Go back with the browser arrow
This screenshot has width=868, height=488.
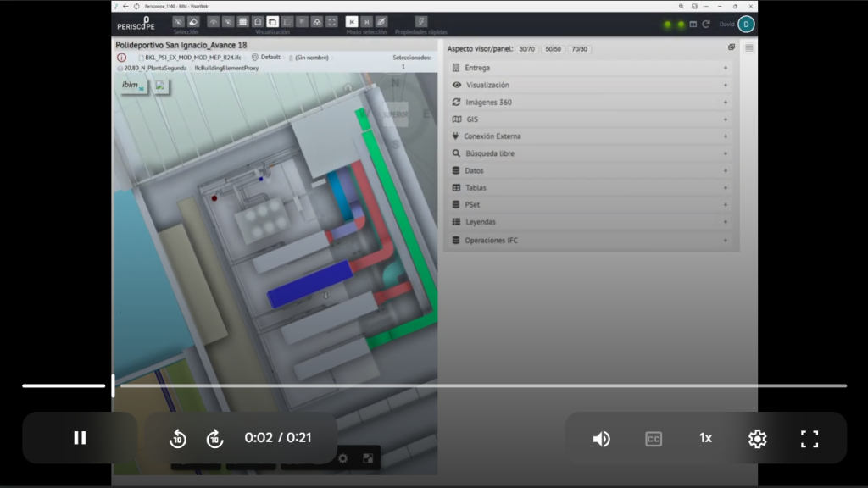[125, 6]
